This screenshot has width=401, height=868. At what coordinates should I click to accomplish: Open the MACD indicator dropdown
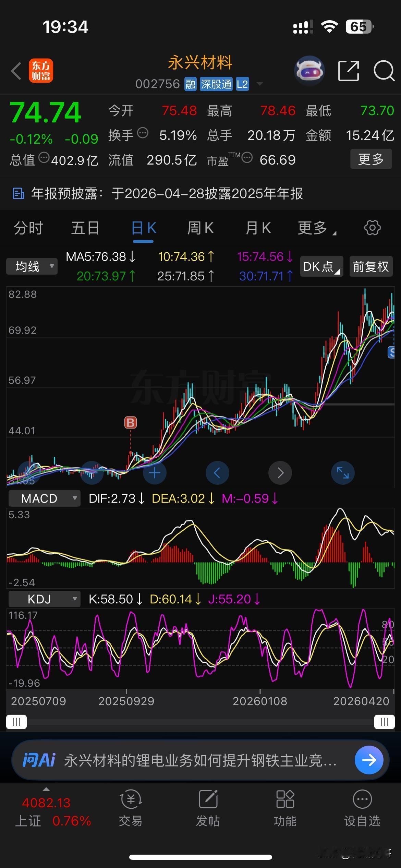[45, 498]
